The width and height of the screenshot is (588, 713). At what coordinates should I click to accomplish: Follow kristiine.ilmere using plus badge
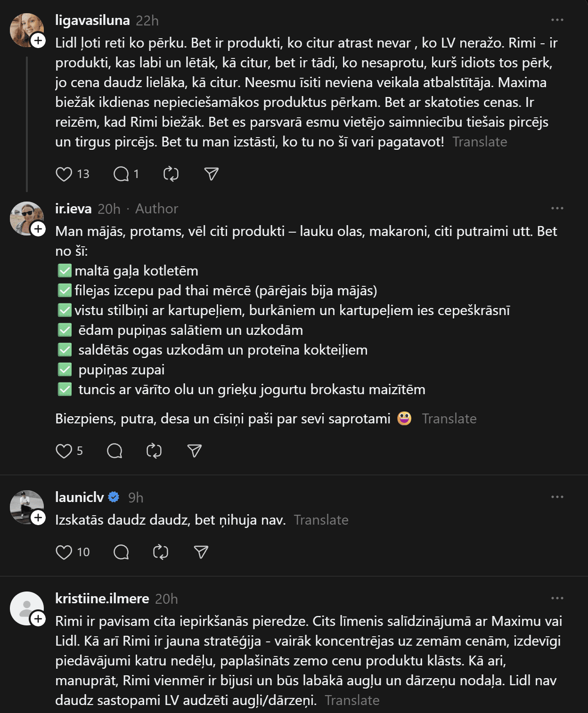[x=38, y=619]
